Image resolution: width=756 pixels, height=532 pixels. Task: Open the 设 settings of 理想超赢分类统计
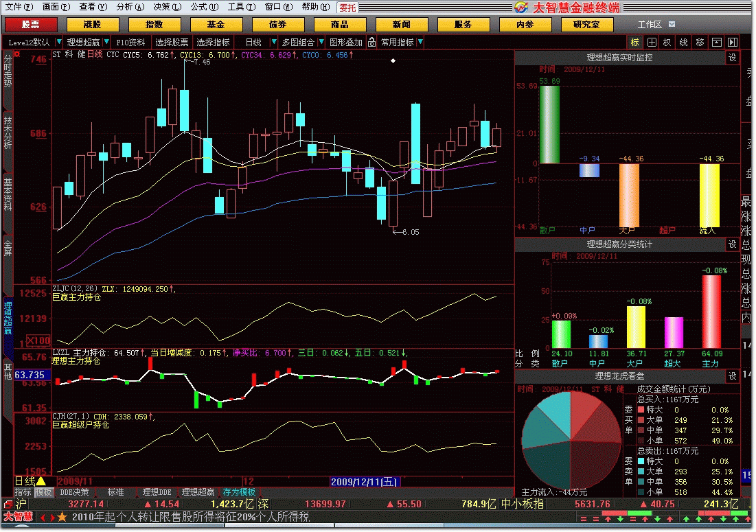(x=733, y=244)
